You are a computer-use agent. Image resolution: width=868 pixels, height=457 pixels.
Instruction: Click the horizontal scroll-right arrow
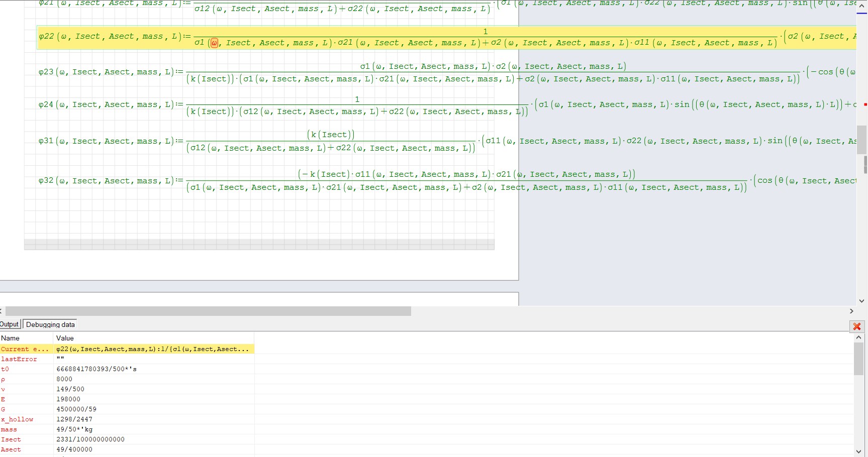click(x=851, y=311)
